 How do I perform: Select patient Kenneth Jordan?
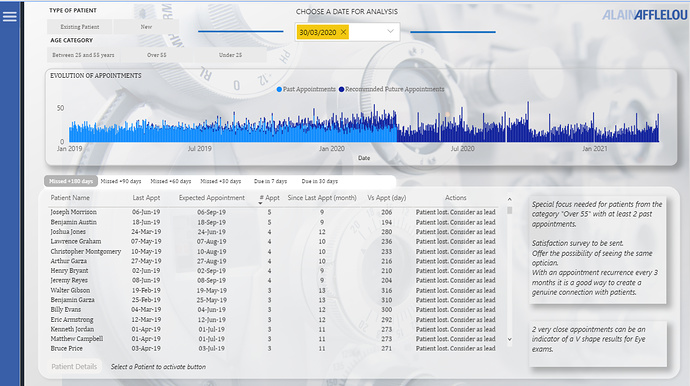(72, 329)
